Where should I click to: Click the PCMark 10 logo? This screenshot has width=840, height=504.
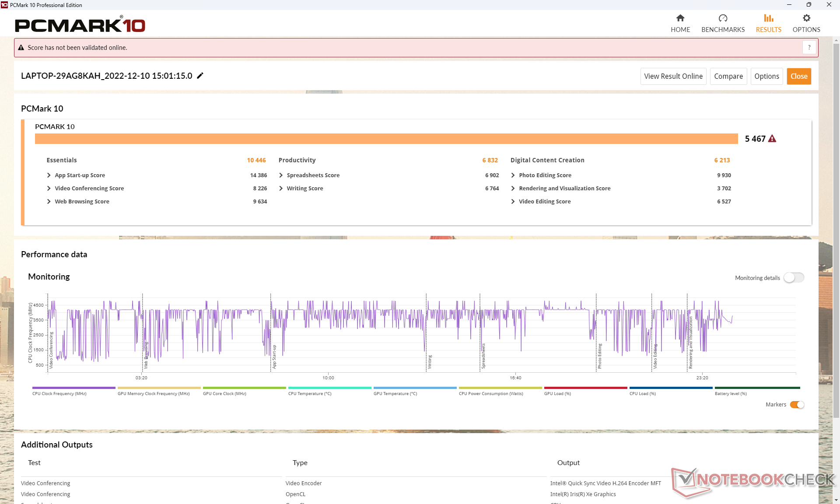[80, 24]
